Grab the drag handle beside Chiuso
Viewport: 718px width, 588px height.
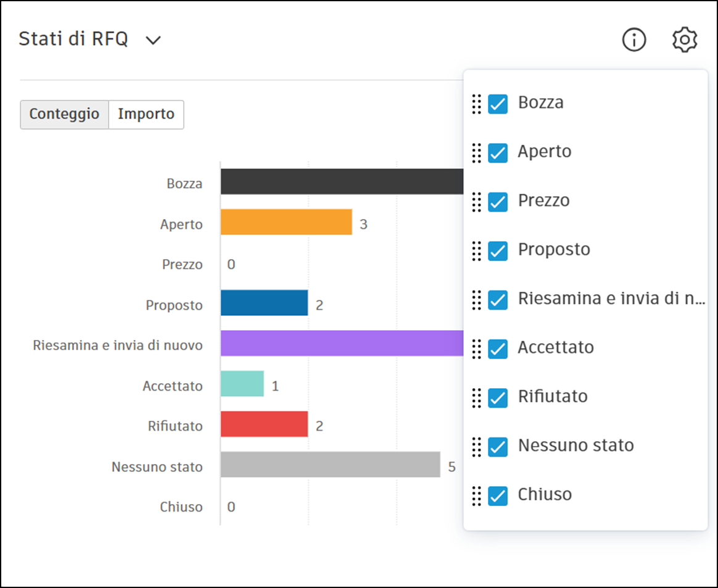[476, 495]
